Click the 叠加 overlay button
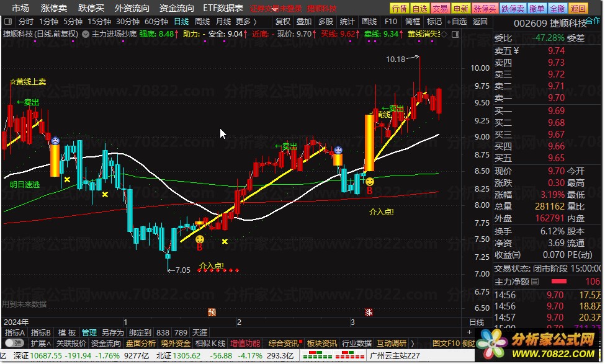The width and height of the screenshot is (605, 364). click(x=304, y=22)
